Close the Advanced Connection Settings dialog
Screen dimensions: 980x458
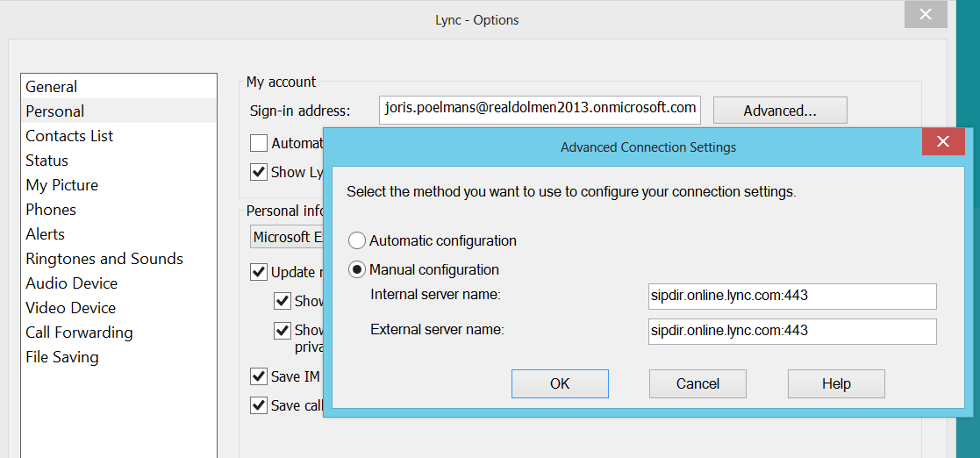[x=943, y=142]
